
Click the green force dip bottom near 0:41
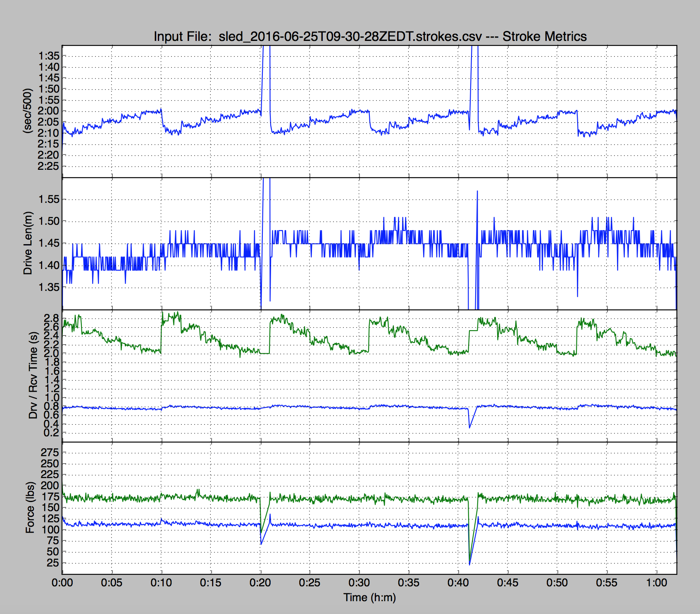470,564
